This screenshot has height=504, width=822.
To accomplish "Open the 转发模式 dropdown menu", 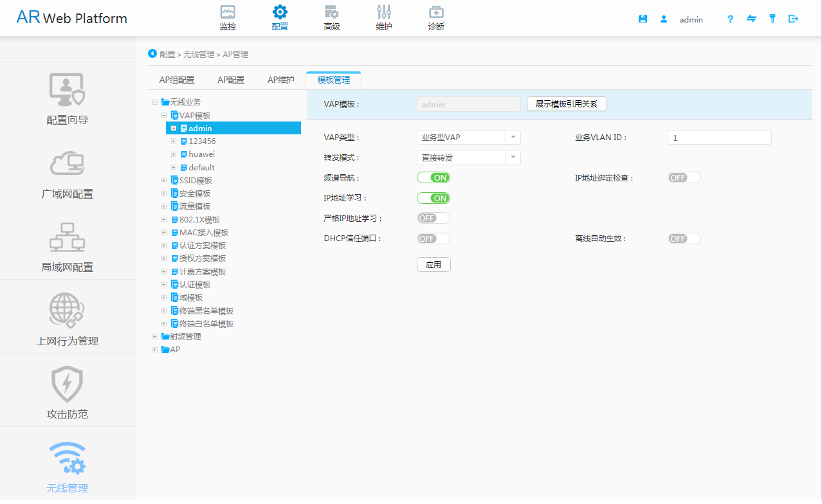I will pyautogui.click(x=468, y=157).
